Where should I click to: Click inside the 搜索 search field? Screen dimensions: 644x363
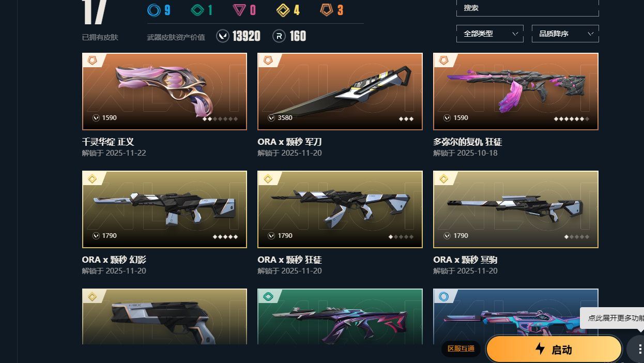528,8
